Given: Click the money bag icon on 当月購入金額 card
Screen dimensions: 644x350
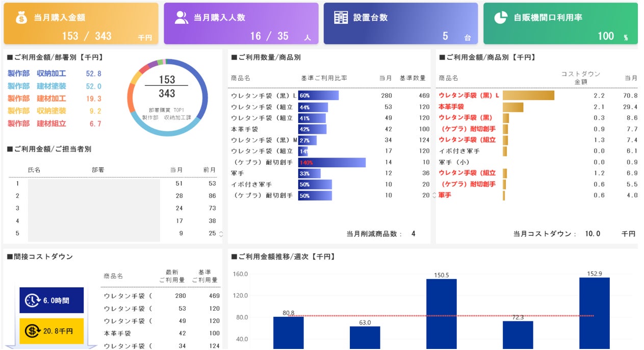Looking at the screenshot, I should 21,17.
